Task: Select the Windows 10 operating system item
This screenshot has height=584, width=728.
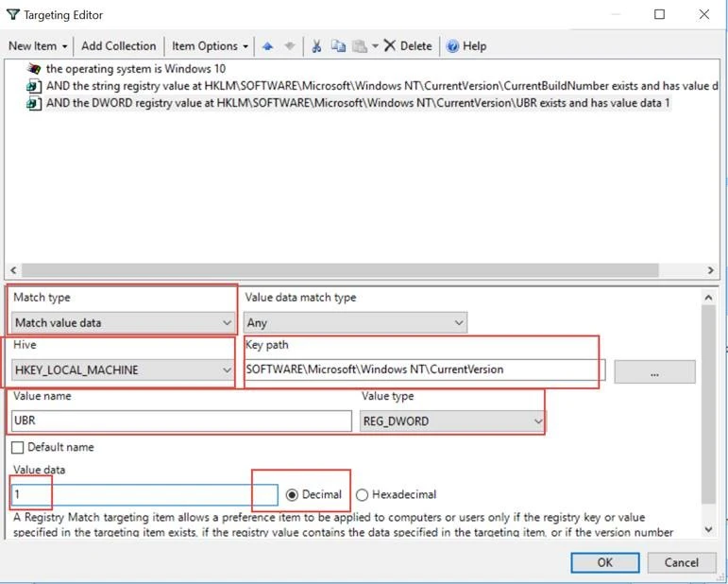Action: point(135,69)
